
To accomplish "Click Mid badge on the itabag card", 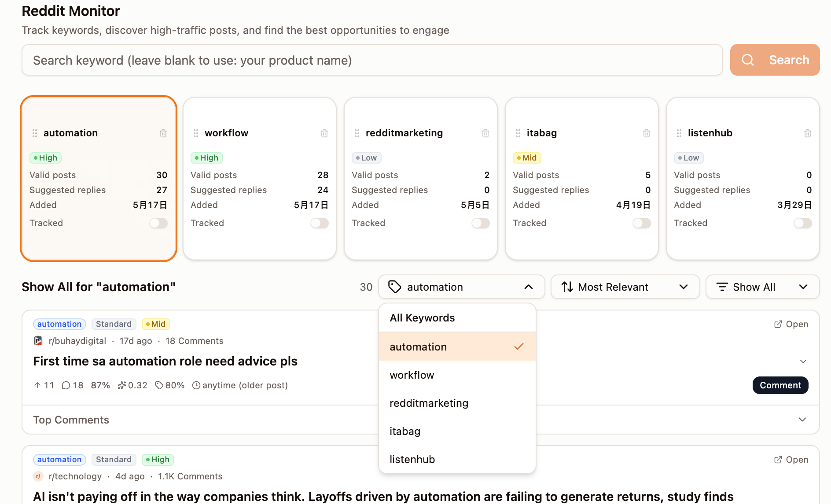I will 527,158.
